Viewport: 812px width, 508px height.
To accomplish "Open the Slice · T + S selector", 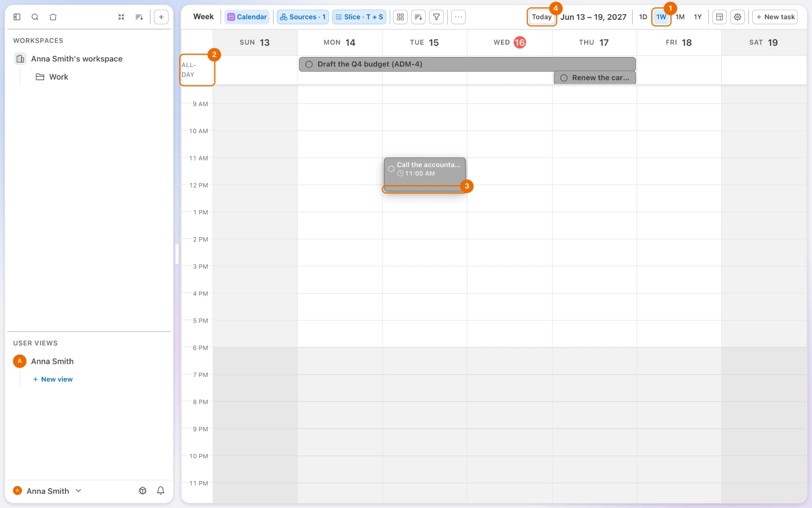I will [359, 17].
